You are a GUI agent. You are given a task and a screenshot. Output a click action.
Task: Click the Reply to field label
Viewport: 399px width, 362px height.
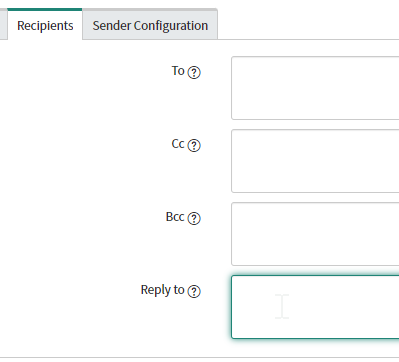coord(162,290)
